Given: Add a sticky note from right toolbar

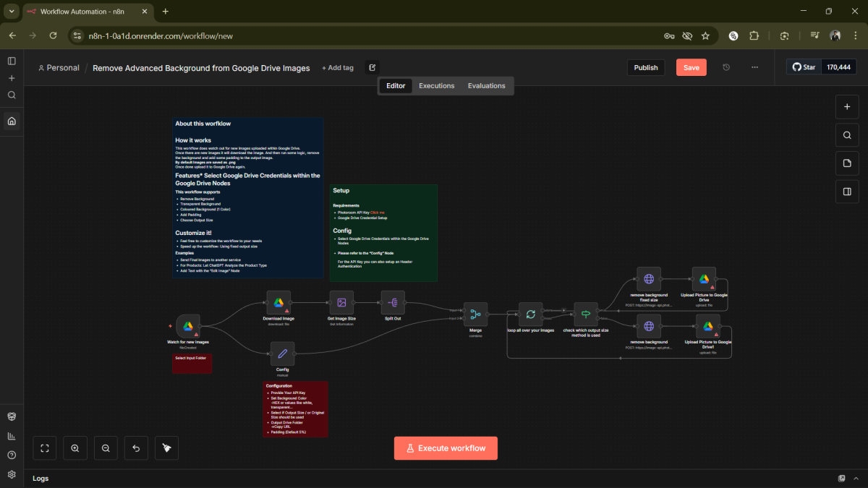Looking at the screenshot, I should (x=847, y=163).
